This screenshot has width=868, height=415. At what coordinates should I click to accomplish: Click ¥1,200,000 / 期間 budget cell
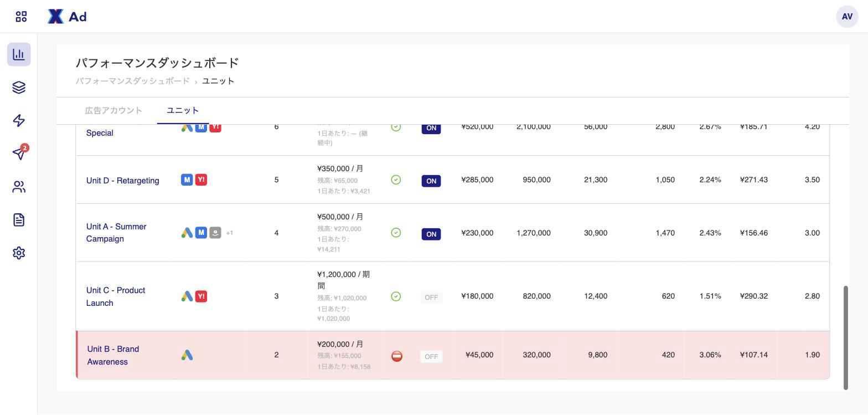(x=343, y=280)
